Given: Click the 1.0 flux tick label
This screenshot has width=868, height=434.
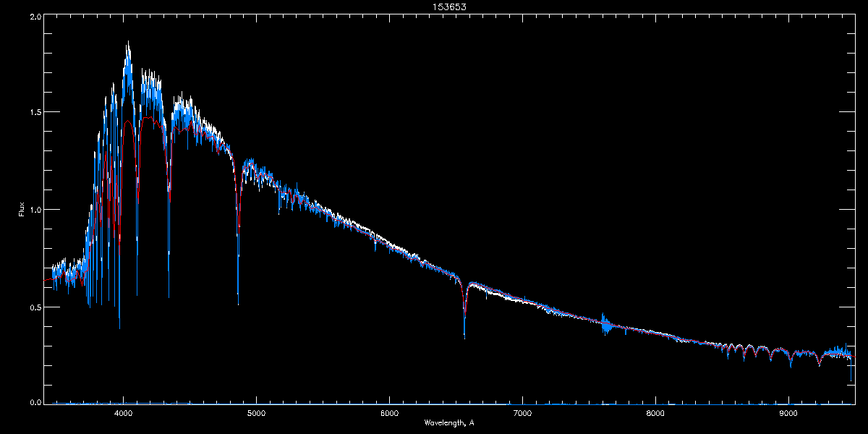Looking at the screenshot, I should 35,210.
